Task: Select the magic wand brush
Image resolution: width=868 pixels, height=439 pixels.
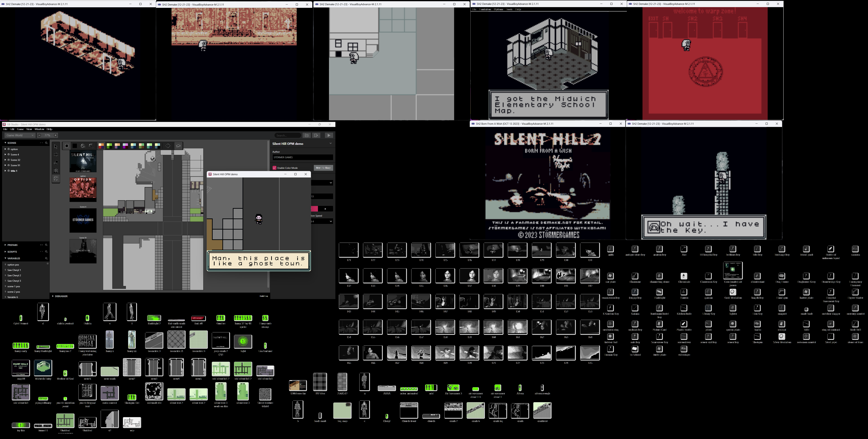Action: click(91, 146)
